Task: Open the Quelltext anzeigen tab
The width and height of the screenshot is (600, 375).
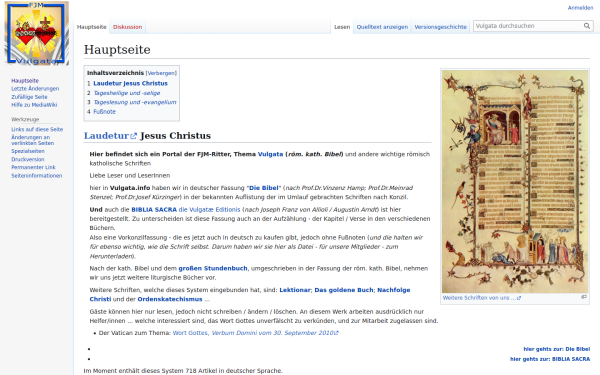Action: pos(382,27)
